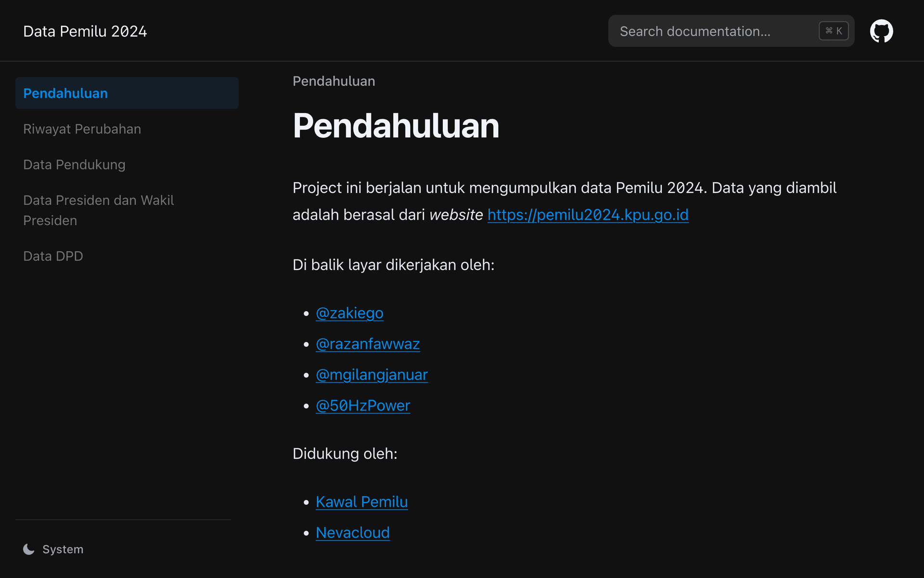Open the GitHub repository icon

882,30
